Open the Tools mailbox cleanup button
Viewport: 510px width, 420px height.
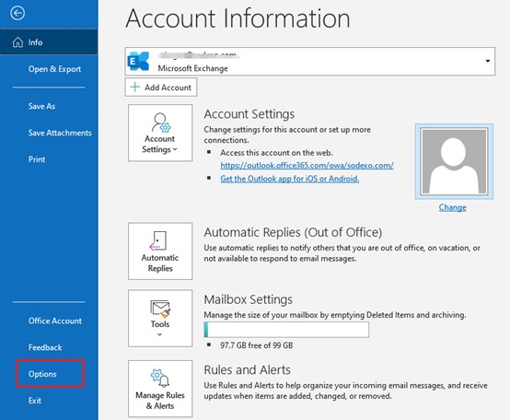(160, 318)
